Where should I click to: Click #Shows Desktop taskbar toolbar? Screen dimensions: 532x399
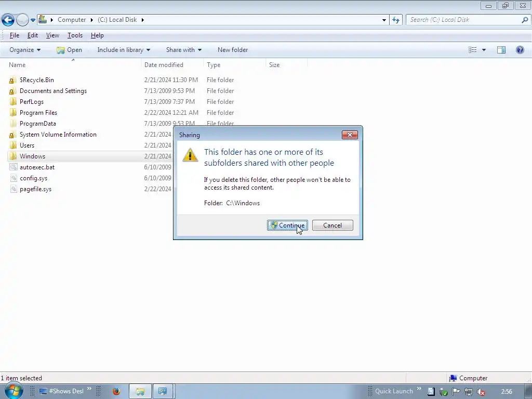(x=61, y=391)
